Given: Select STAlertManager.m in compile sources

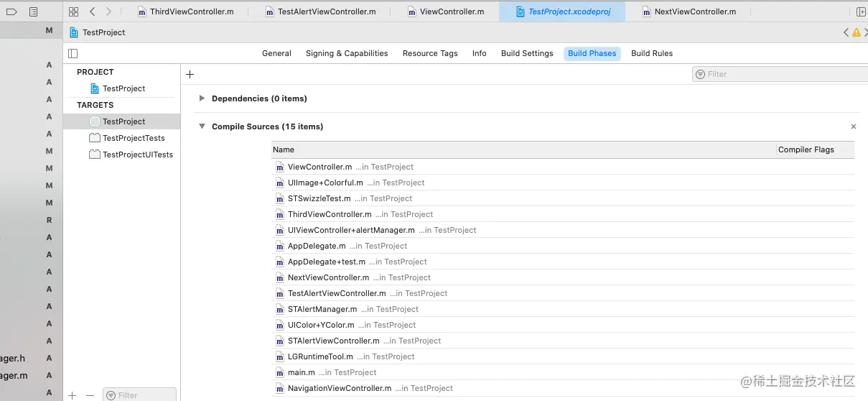Looking at the screenshot, I should point(322,309).
